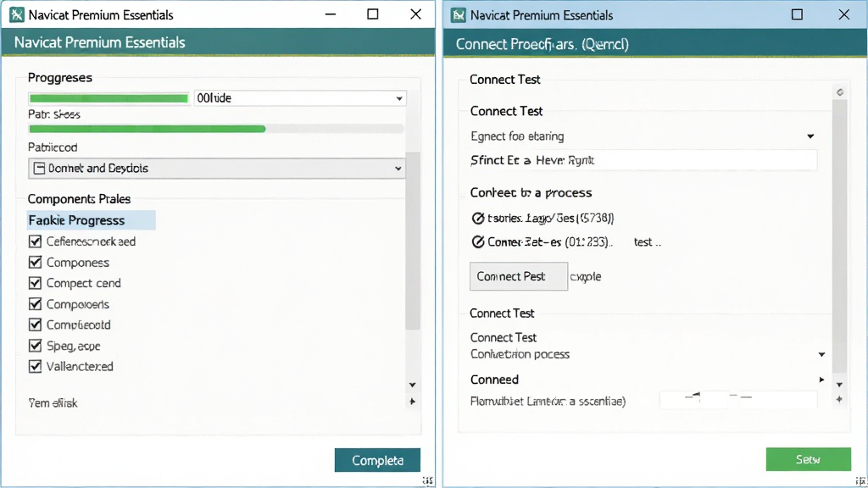This screenshot has height=488, width=868.
Task: Click the small box icon in Dornet and Deydois field
Action: [39, 169]
